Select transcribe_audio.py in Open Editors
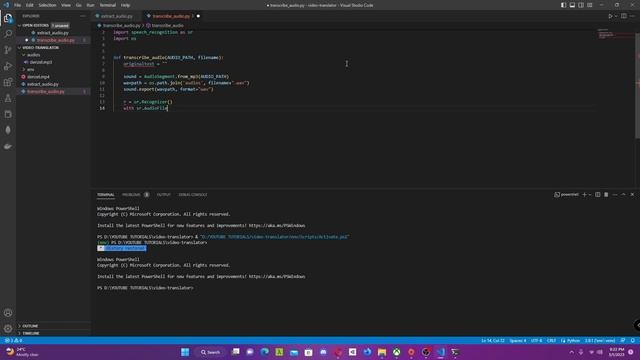This screenshot has height=360, width=640. pos(53,40)
